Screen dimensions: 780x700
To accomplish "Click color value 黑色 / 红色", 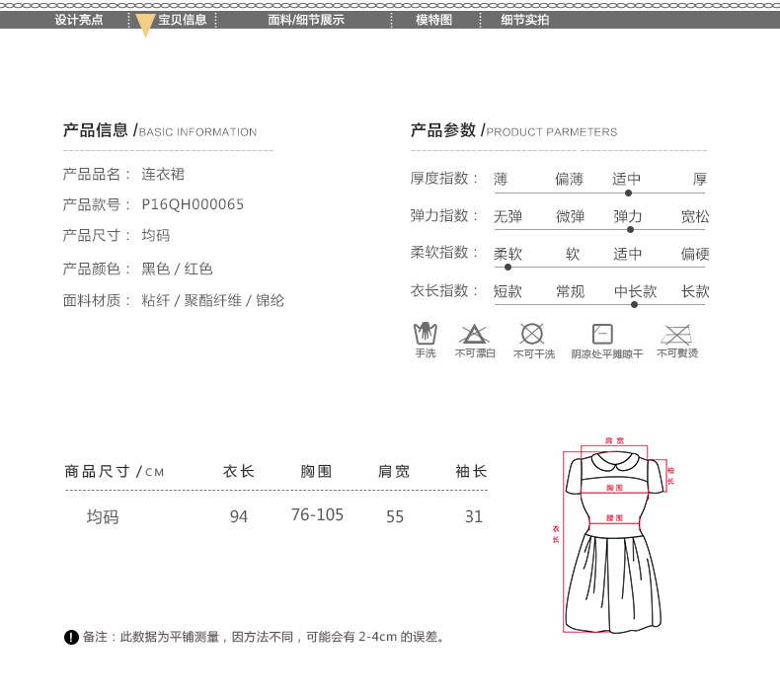I will [x=177, y=269].
